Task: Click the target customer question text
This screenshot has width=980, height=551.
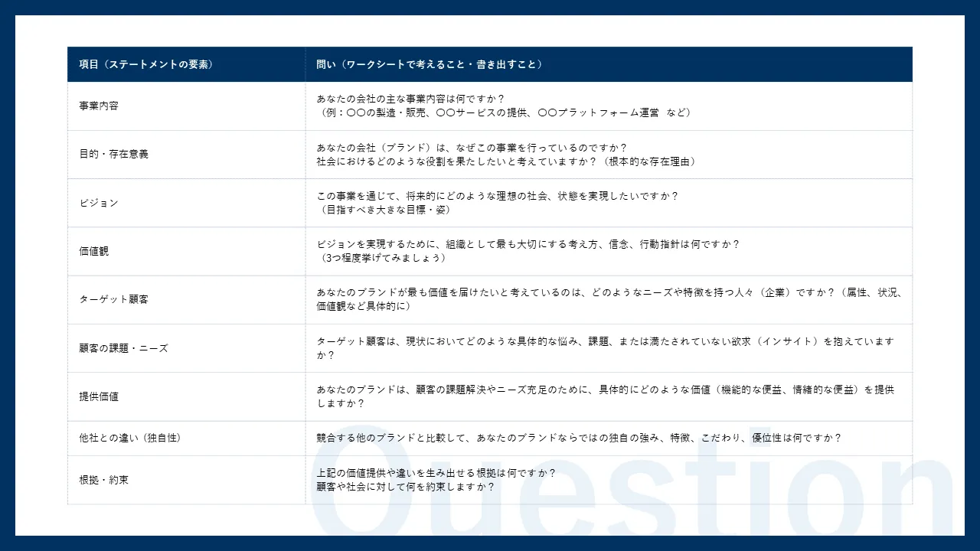Action: (x=609, y=299)
